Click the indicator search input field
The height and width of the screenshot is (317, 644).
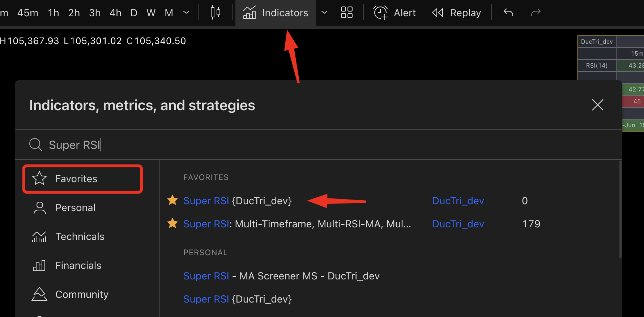click(318, 145)
